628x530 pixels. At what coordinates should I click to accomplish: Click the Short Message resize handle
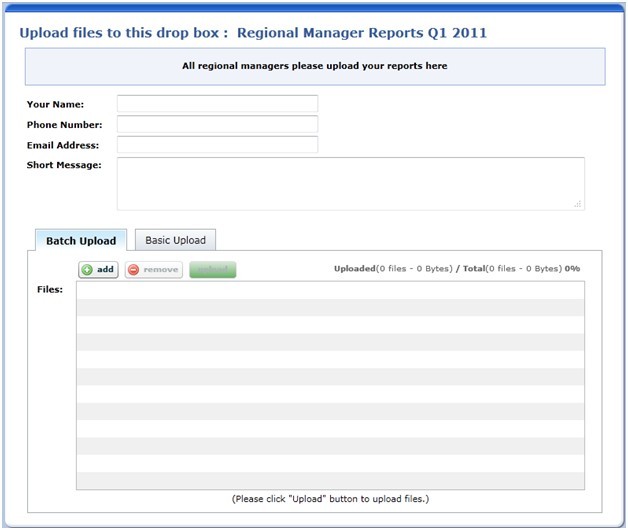point(578,204)
